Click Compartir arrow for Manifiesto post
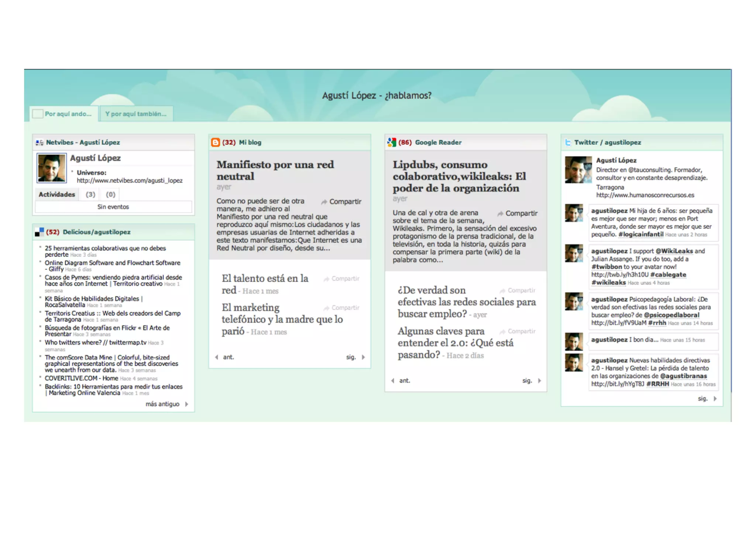756x534 pixels. (324, 202)
